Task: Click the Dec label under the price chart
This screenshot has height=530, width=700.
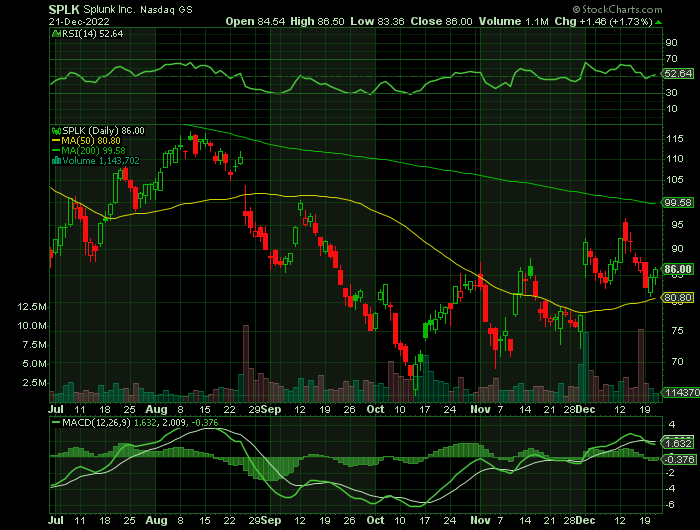Action: [585, 410]
